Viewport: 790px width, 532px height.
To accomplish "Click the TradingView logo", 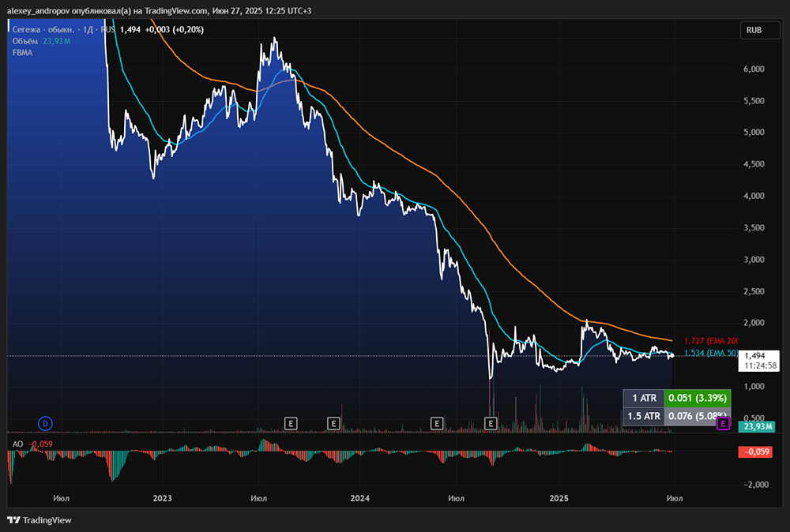I will (x=39, y=520).
